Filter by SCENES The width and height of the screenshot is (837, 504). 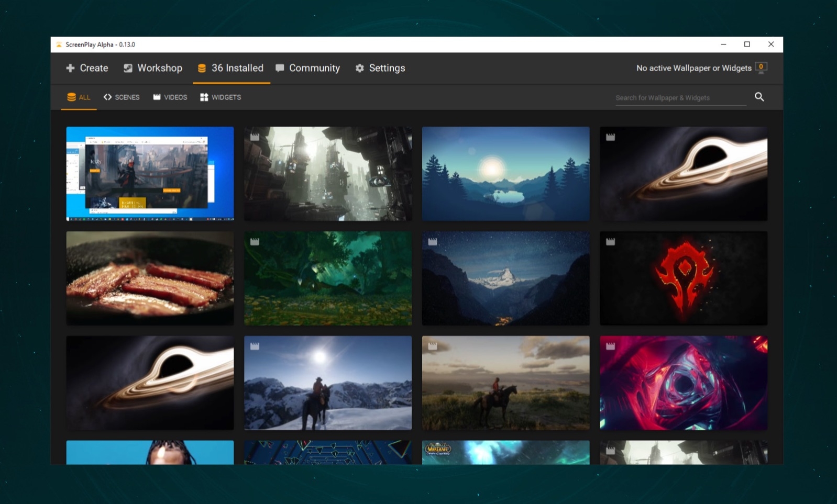point(122,97)
